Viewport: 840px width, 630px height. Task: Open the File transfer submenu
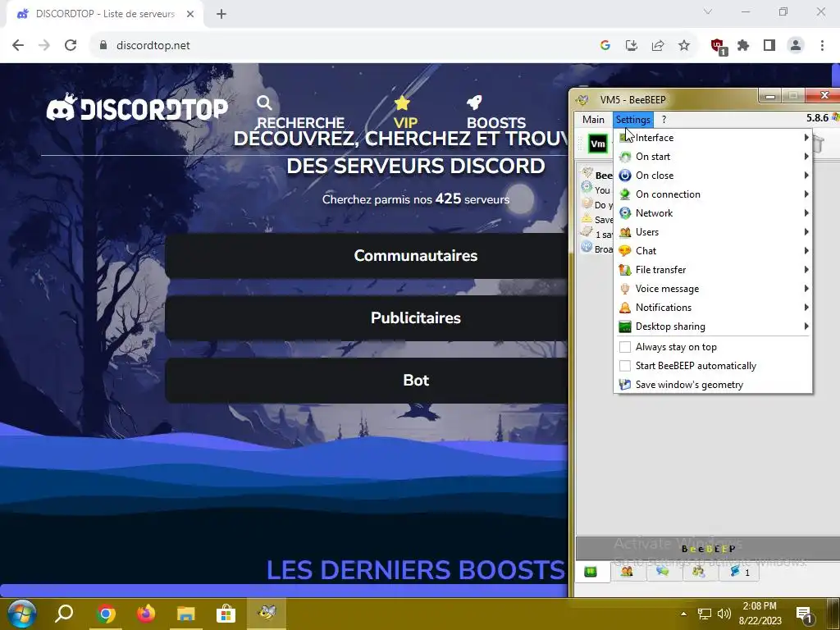click(713, 269)
